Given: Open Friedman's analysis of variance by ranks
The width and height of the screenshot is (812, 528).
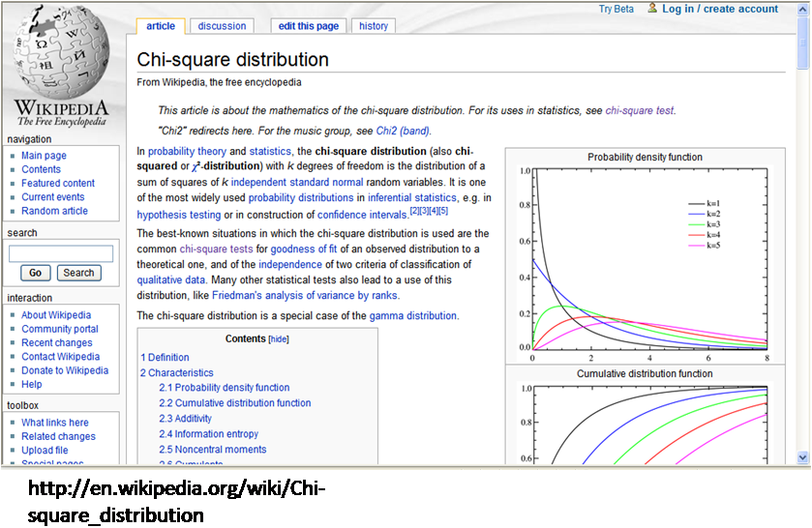Looking at the screenshot, I should point(305,296).
